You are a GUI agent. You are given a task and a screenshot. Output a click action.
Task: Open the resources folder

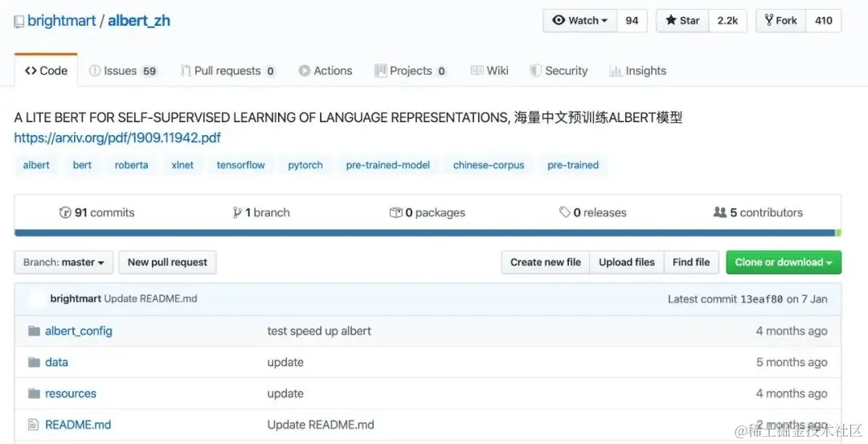pos(70,393)
